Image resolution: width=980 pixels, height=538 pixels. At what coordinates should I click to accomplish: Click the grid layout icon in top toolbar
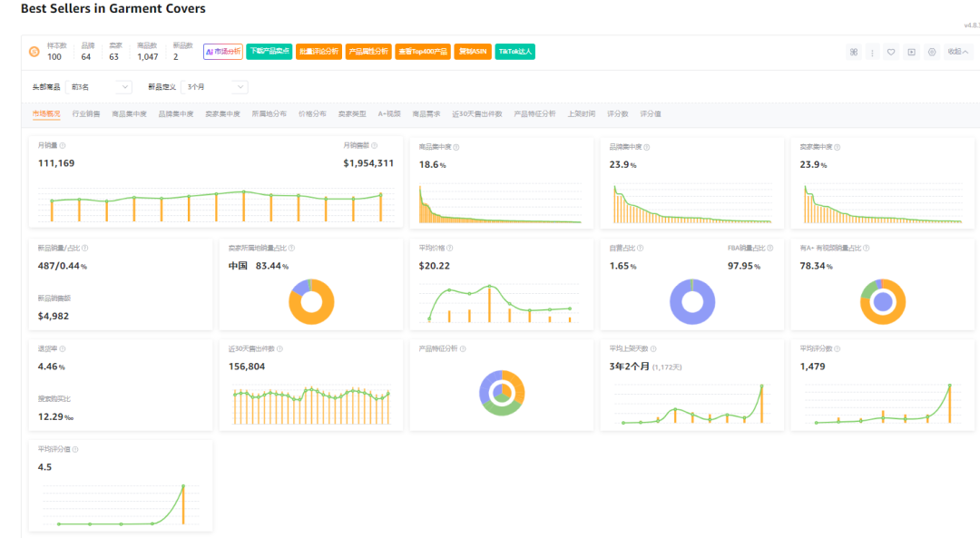coord(854,52)
